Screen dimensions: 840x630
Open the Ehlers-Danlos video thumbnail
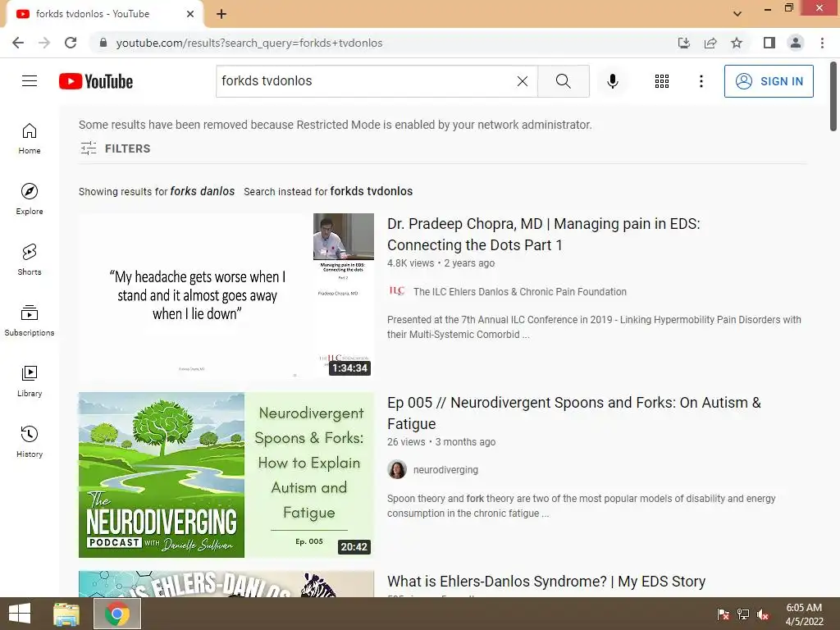[226, 584]
